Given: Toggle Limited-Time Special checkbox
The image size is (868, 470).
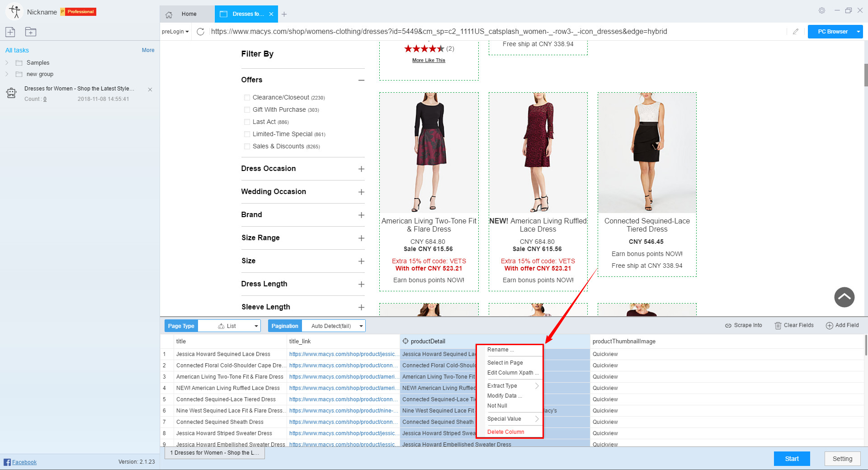Looking at the screenshot, I should [x=247, y=134].
